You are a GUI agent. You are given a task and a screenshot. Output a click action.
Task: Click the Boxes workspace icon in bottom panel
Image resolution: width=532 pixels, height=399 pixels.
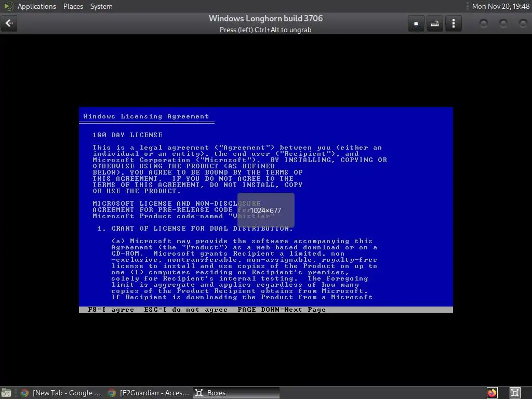[x=515, y=393]
